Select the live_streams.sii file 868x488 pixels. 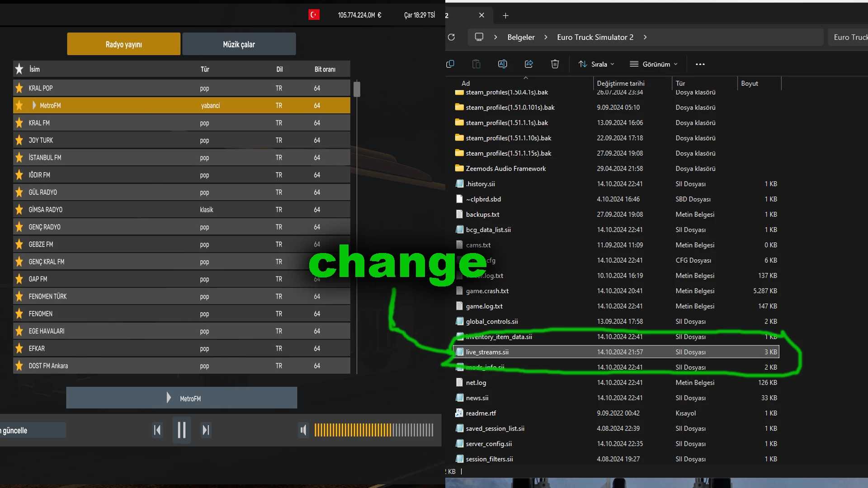616,352
